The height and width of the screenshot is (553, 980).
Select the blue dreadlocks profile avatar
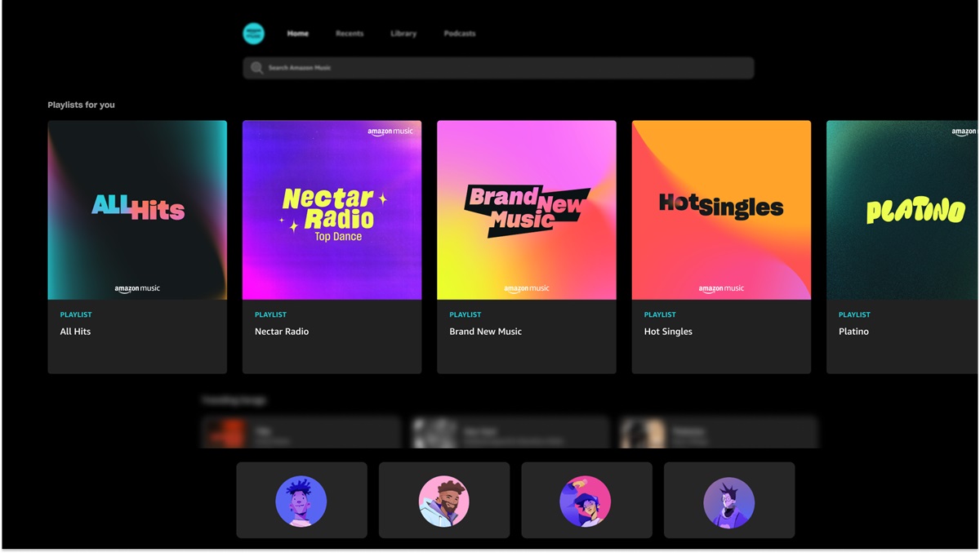tap(301, 501)
